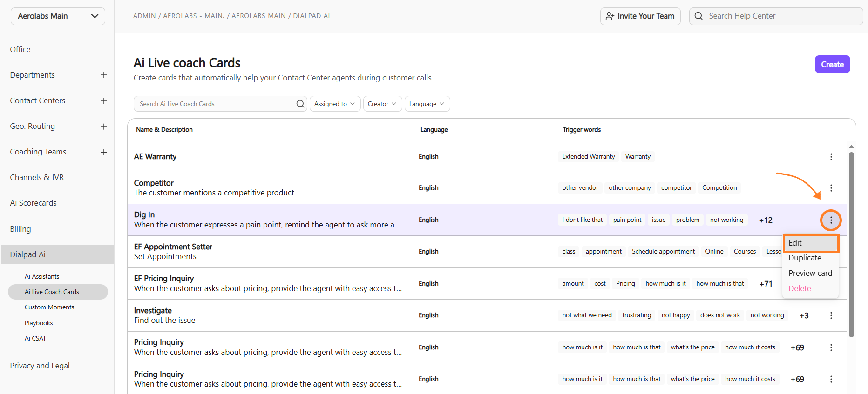The width and height of the screenshot is (868, 394).
Task: Open Channels & IVR in the sidebar
Action: coord(37,177)
